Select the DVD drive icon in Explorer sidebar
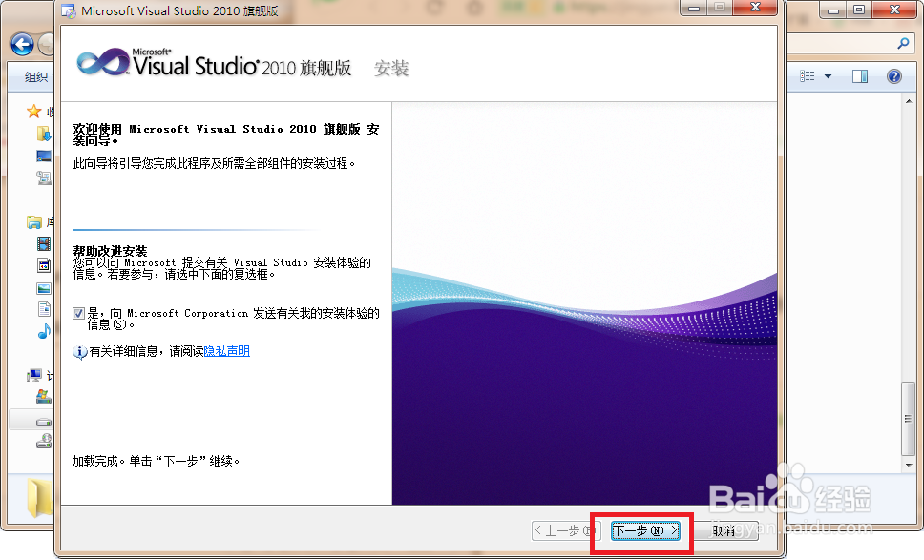This screenshot has width=924, height=560. point(44,441)
